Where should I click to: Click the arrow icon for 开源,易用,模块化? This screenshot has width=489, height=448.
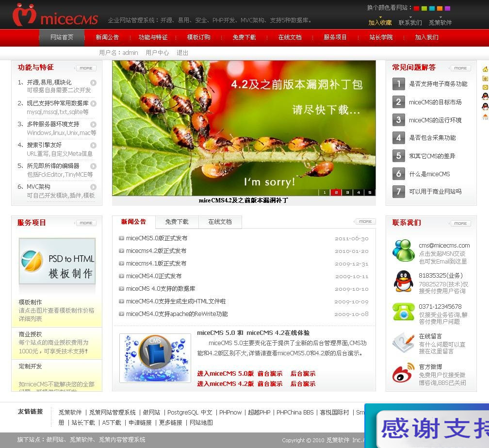93,83
